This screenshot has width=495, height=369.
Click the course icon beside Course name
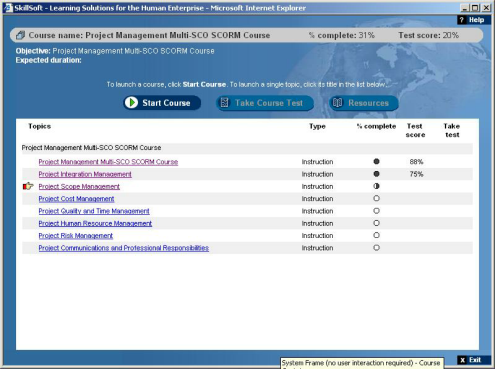pos(20,35)
